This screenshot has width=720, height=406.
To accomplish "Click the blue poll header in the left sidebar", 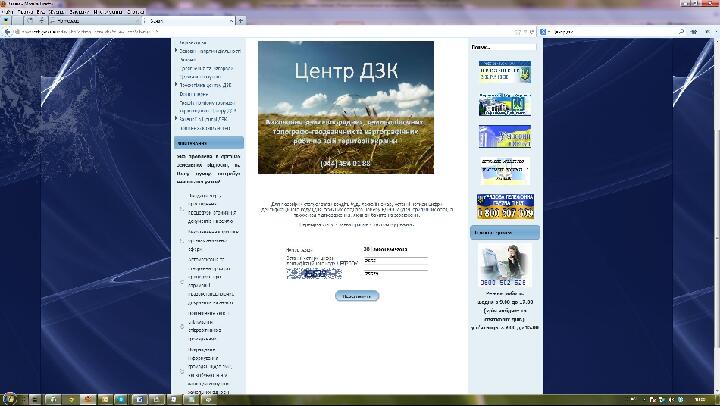I will (209, 143).
